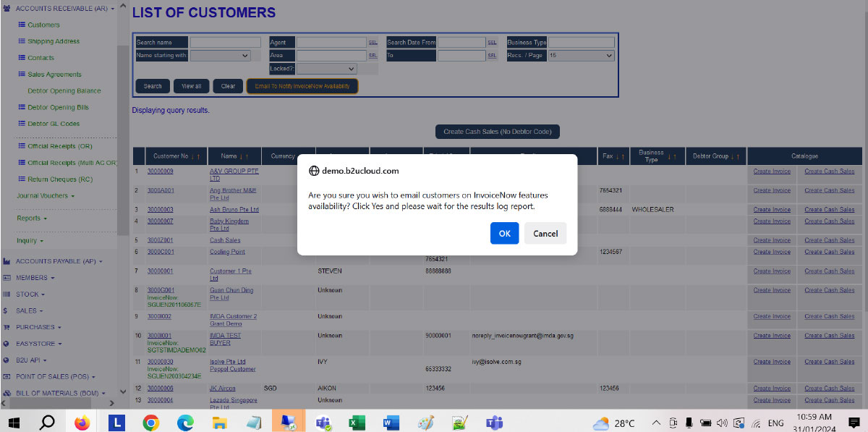This screenshot has width=868, height=432.
Task: Click the Point of Sales icon
Action: (7, 376)
